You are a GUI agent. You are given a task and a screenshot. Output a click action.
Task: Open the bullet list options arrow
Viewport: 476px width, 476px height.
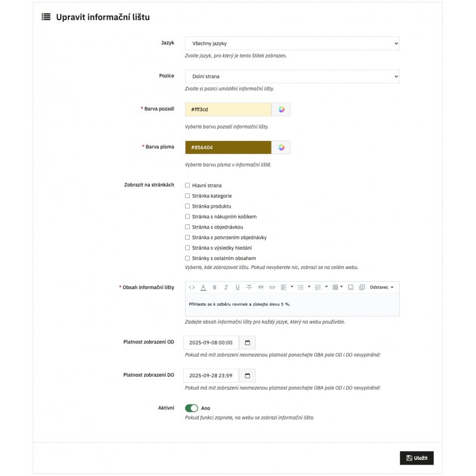pos(309,287)
